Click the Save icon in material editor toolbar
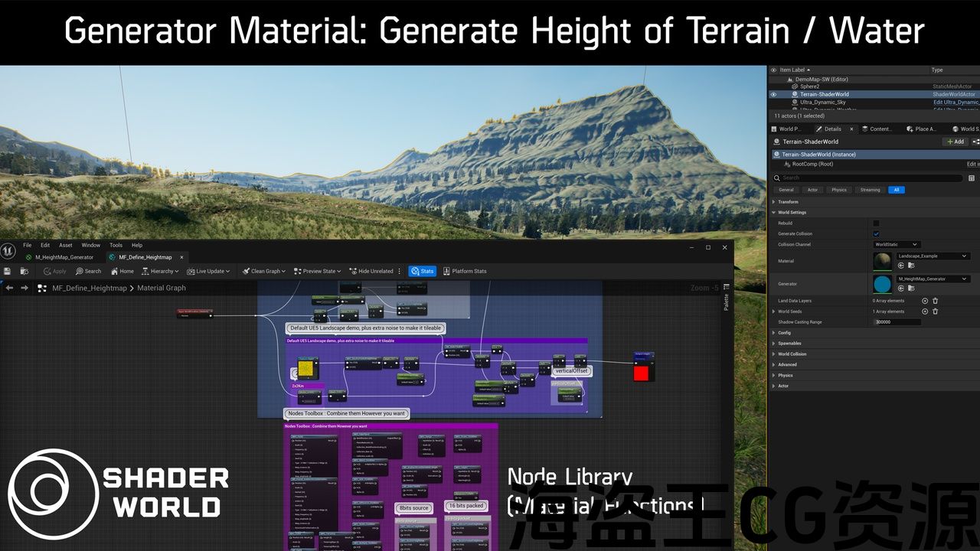Viewport: 980px width, 551px height. (7, 271)
